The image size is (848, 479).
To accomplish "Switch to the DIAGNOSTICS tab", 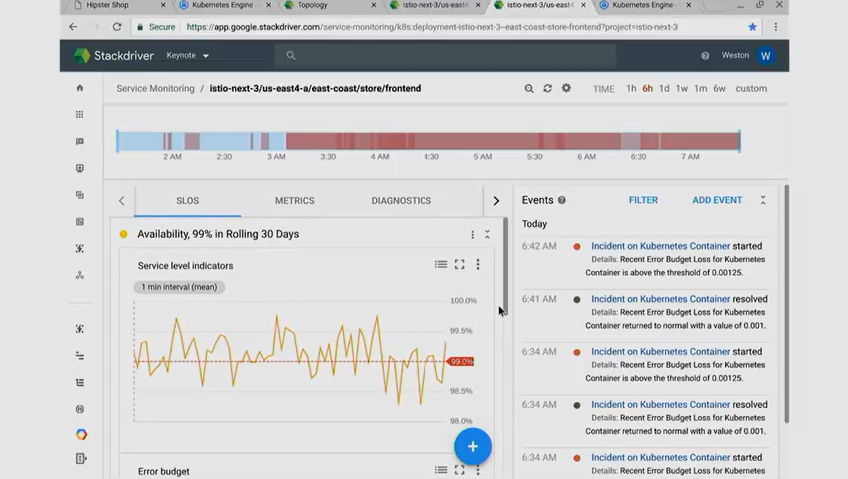I will coord(401,201).
